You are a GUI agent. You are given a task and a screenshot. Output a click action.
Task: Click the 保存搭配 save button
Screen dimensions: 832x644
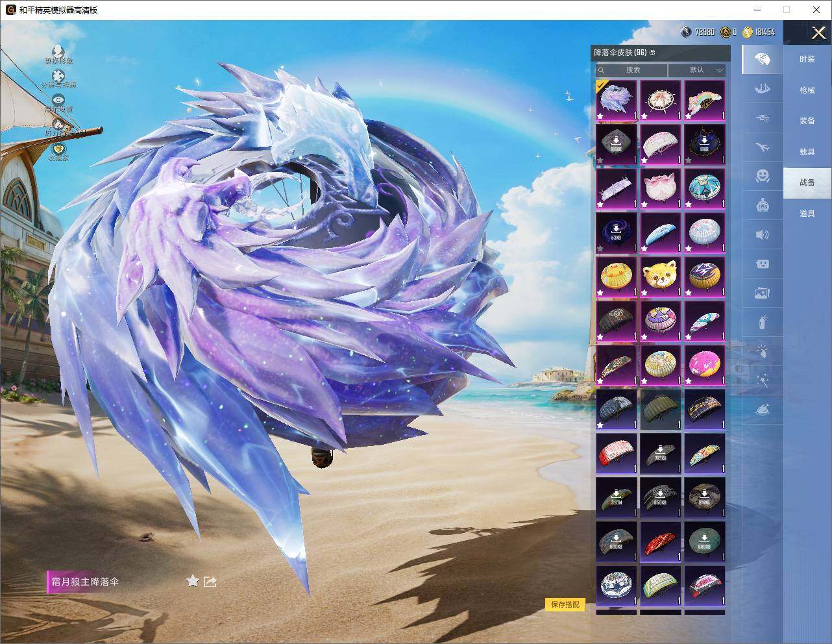coord(565,604)
